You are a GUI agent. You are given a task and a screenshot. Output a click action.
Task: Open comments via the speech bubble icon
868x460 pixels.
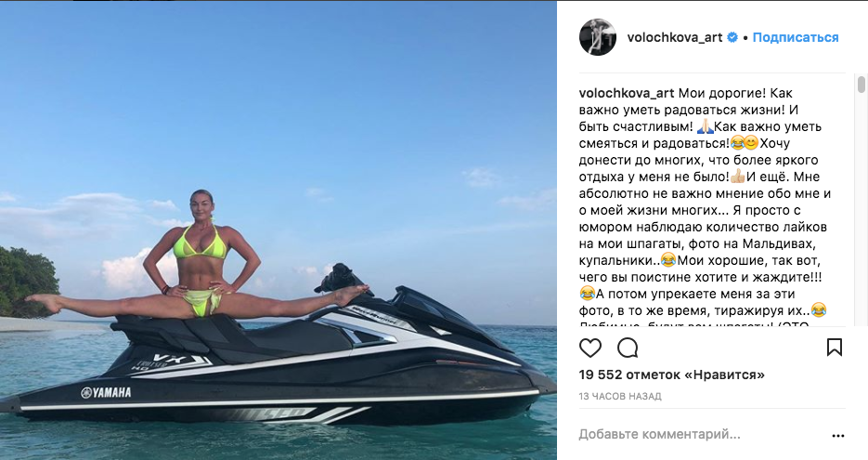(628, 348)
